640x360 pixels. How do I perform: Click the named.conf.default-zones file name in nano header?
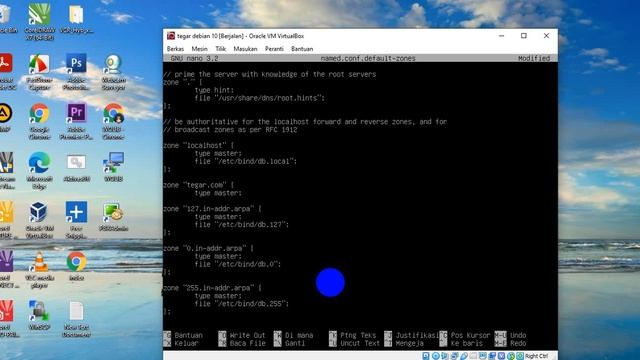(x=368, y=58)
